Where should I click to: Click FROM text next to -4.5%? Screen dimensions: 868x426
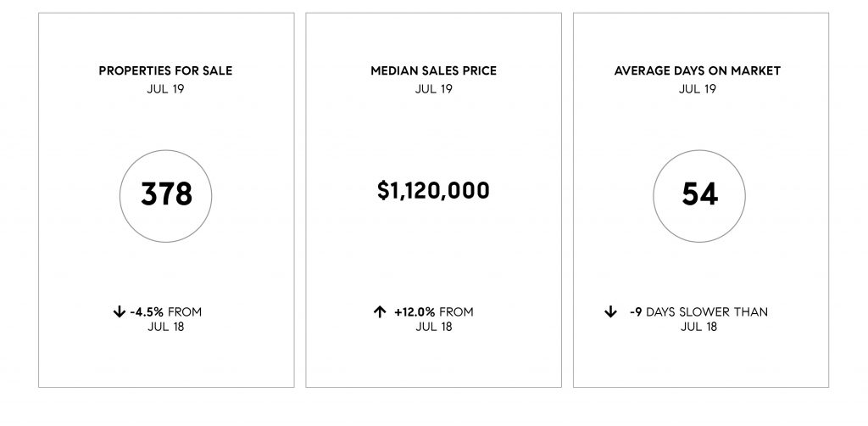[185, 312]
